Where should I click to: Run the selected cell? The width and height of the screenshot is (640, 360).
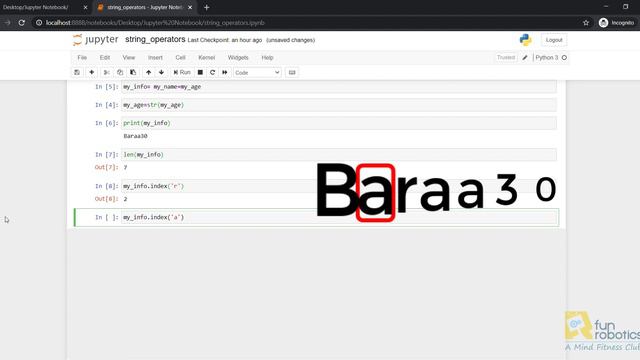coord(182,72)
